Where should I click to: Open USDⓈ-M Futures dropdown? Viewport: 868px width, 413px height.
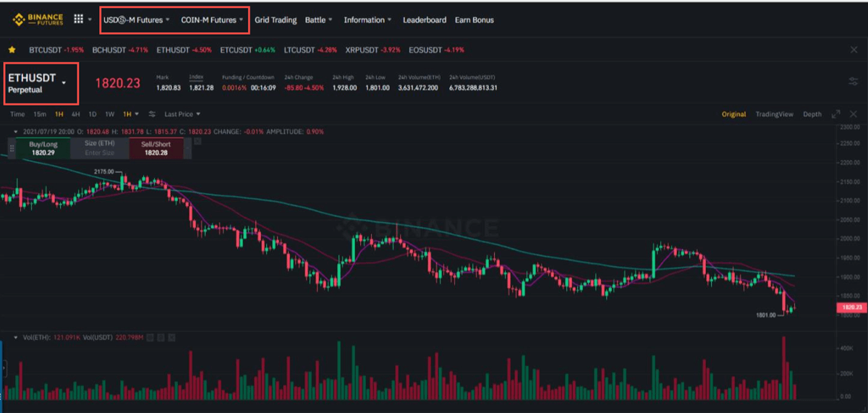click(137, 20)
